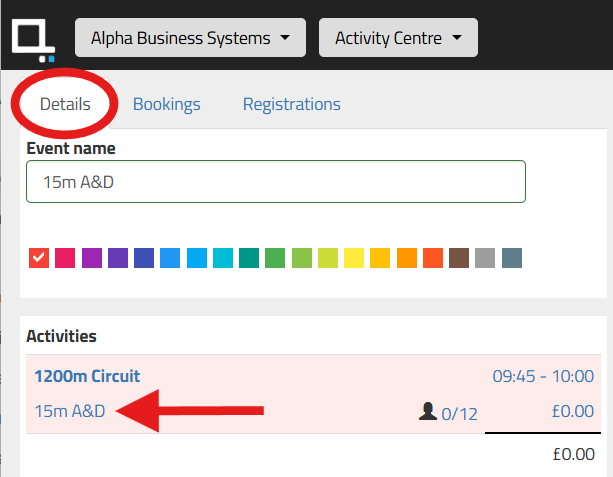613x477 pixels.
Task: Switch to the Details tab
Action: [65, 104]
